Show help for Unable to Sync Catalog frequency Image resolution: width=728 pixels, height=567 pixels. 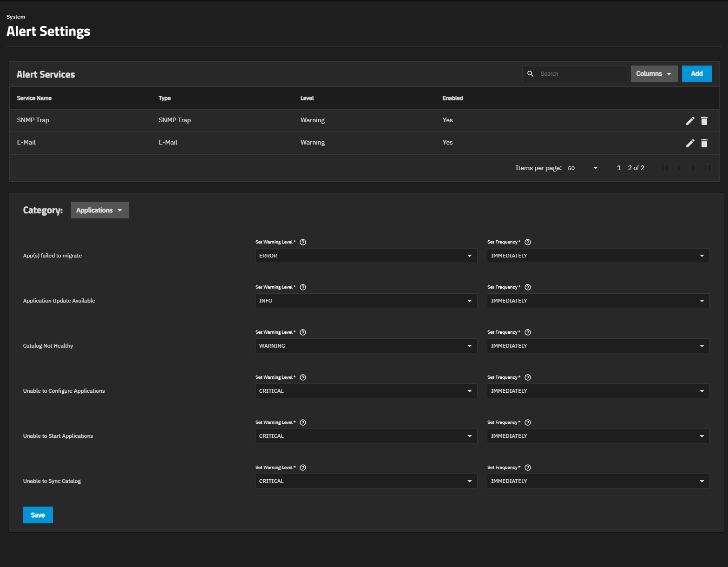pos(528,468)
